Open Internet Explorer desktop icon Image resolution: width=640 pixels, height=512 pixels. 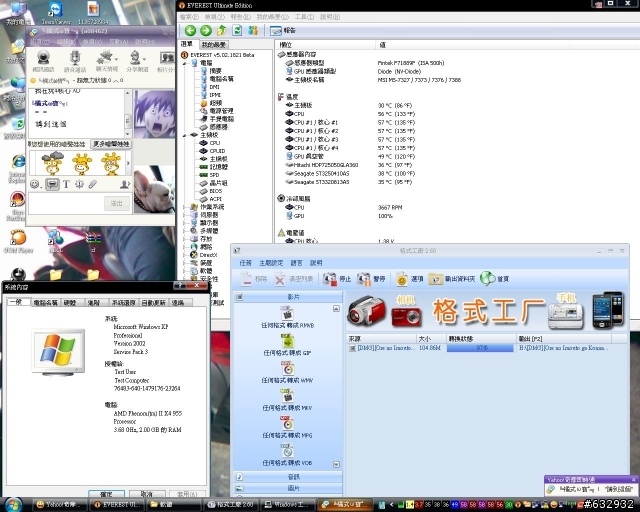point(18,168)
